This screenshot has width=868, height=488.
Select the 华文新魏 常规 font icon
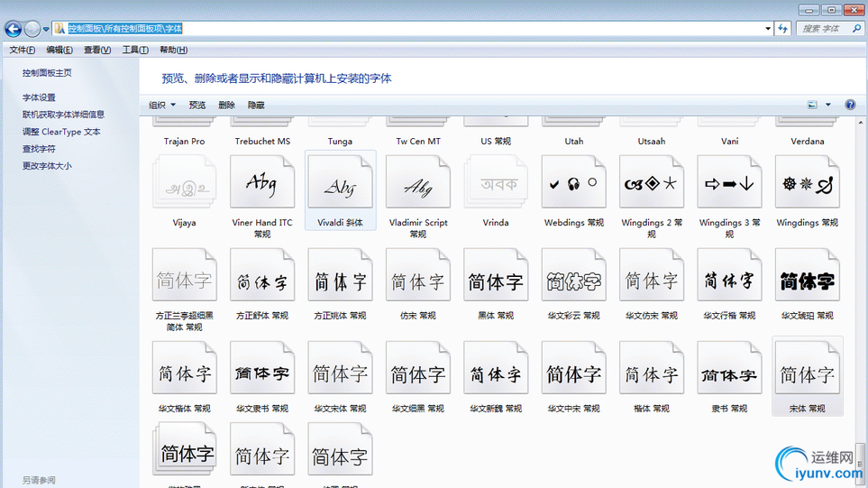click(496, 368)
